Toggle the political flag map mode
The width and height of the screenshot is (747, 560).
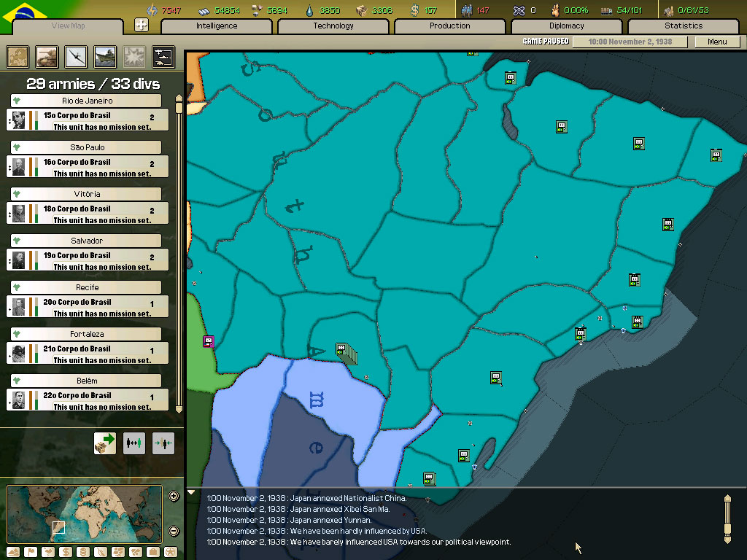point(31,552)
